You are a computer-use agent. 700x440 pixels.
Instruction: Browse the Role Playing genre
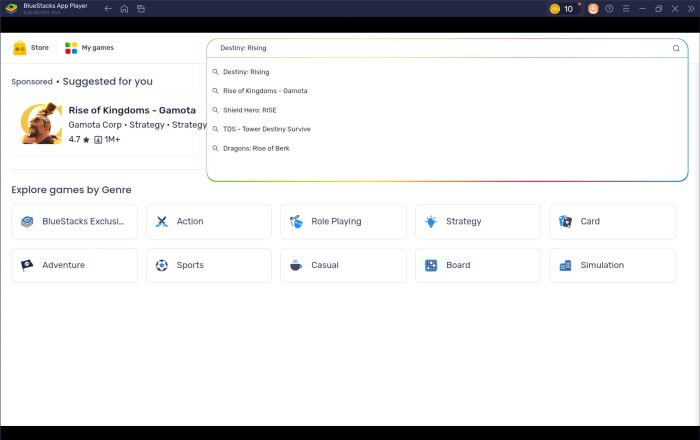click(343, 221)
